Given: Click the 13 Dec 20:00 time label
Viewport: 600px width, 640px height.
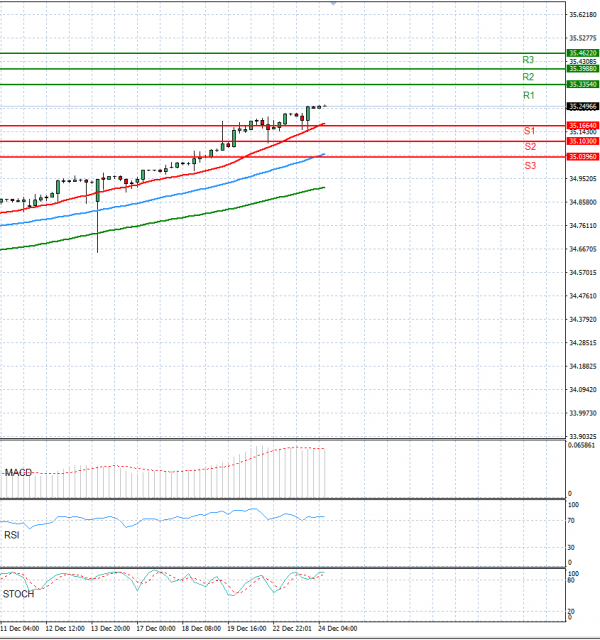Looking at the screenshot, I should click(110, 629).
